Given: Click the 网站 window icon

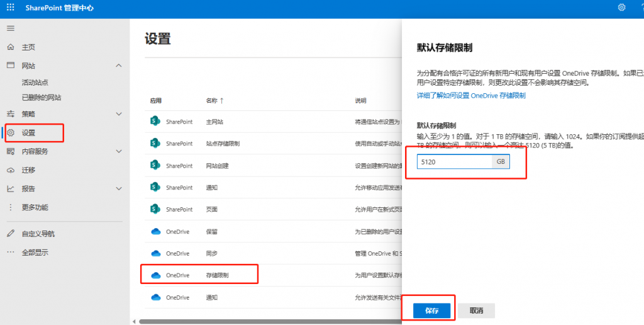Looking at the screenshot, I should (x=11, y=66).
